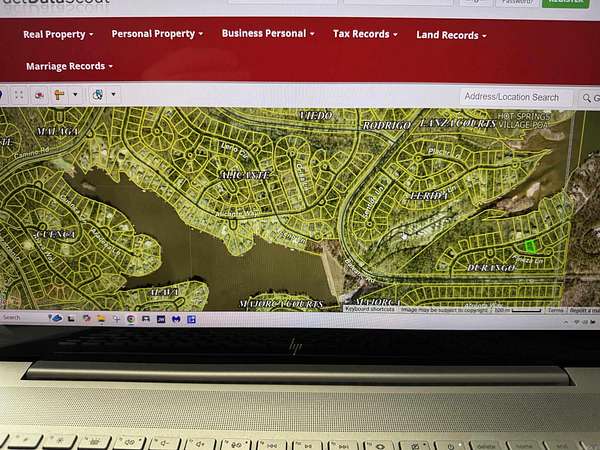Viewport: 600px width, 450px height.
Task: Click the RODRIGO subdivision label
Action: point(386,125)
